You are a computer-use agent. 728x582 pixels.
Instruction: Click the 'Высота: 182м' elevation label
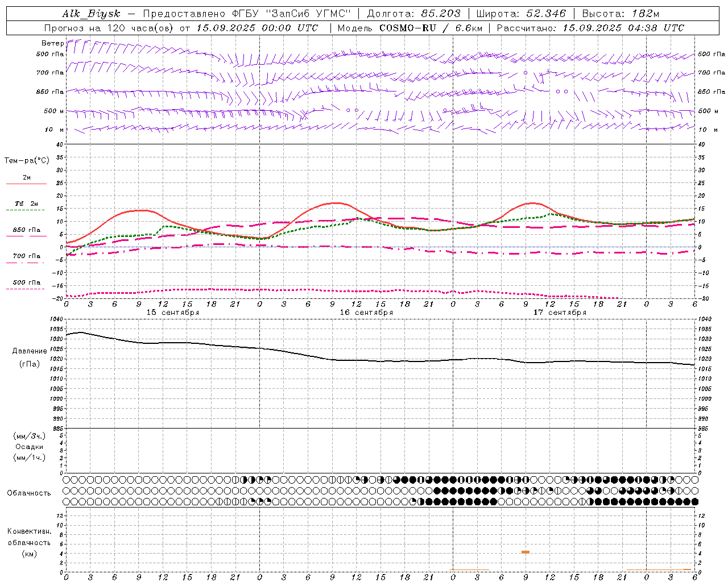[x=621, y=14]
